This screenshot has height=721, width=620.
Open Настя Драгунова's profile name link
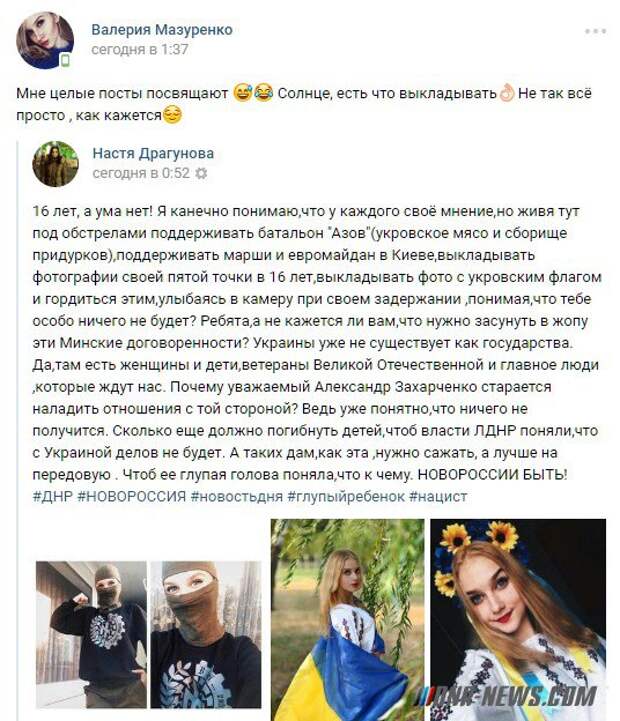[153, 153]
